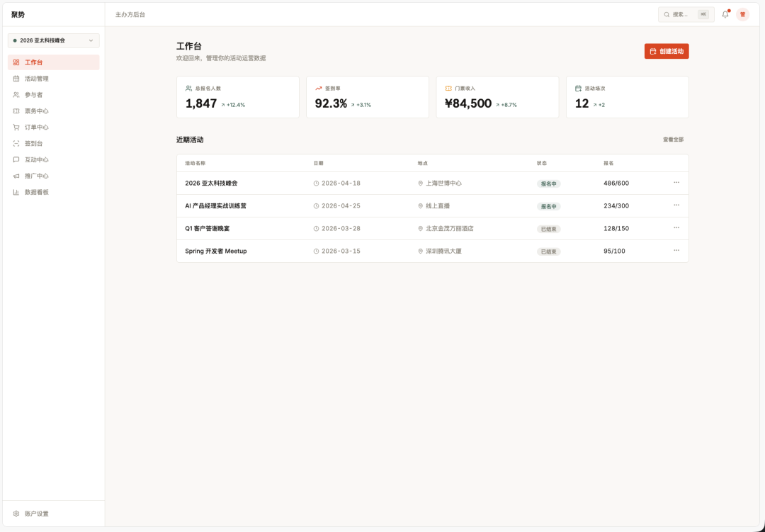Click the 账户设置 gear icon
765x532 pixels.
pos(16,514)
